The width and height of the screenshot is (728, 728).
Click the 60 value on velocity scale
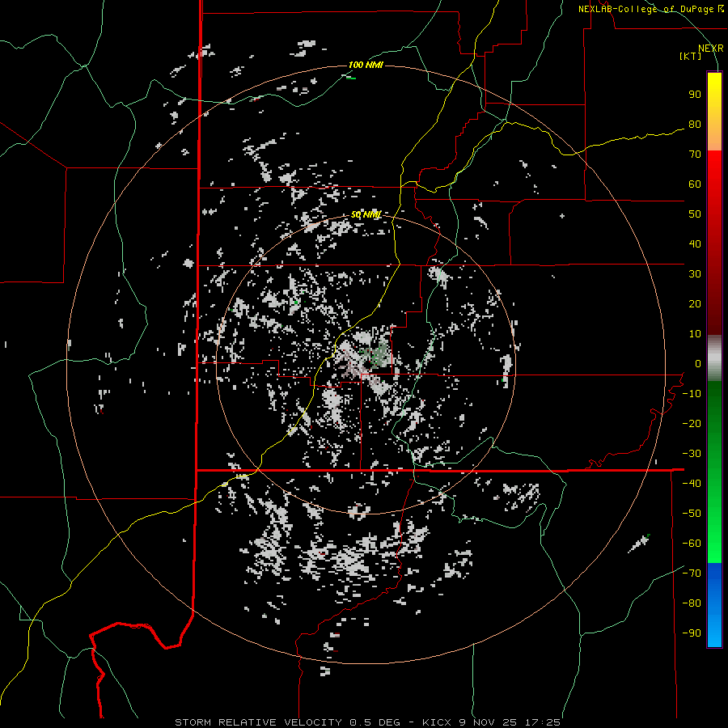[x=695, y=184]
